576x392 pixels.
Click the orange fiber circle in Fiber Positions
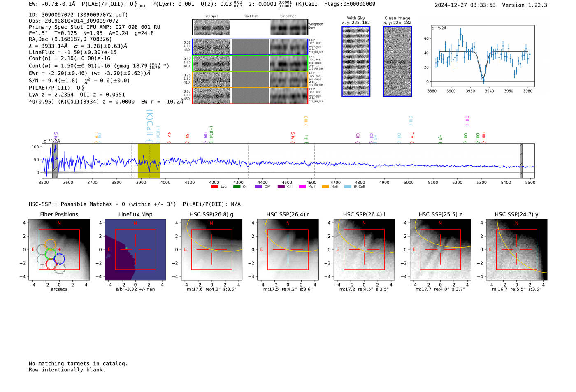click(50, 244)
